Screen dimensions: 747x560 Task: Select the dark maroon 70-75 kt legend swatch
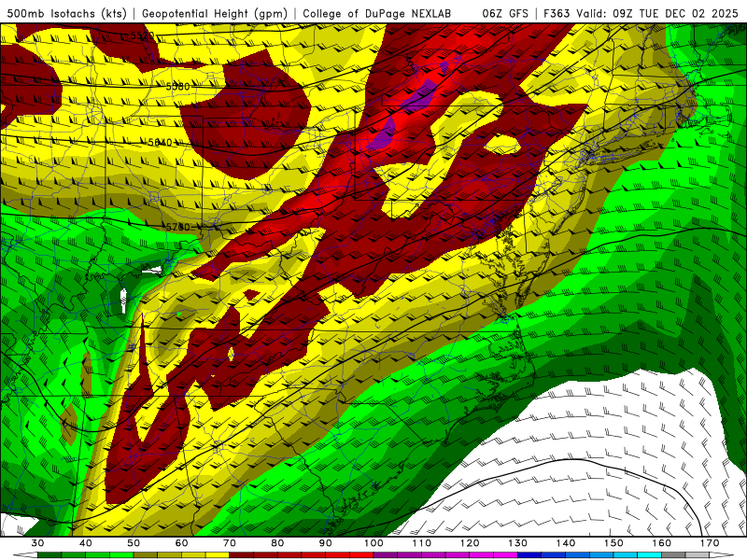point(242,555)
